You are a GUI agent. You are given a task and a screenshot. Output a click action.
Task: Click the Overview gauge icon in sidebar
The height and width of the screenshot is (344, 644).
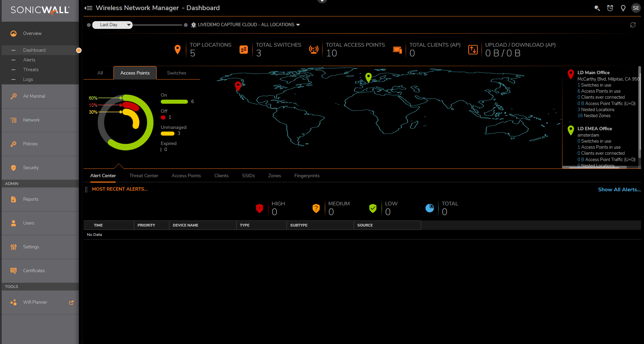click(x=13, y=34)
